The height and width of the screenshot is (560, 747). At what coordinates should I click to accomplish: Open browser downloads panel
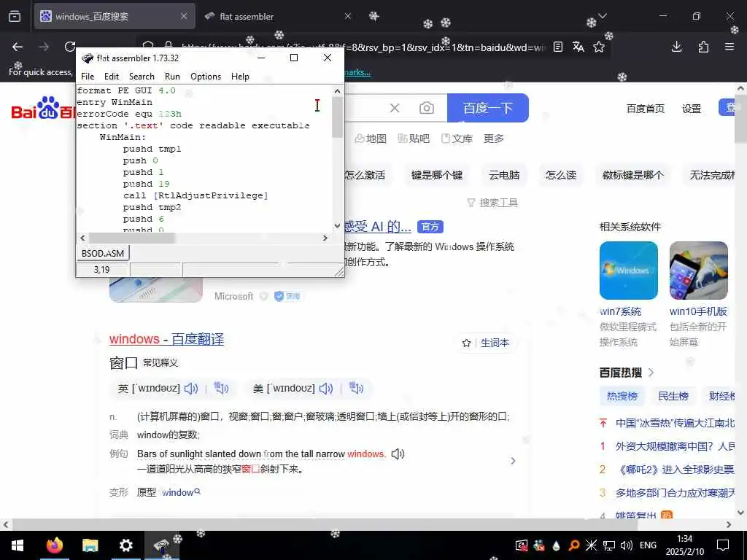(676, 47)
